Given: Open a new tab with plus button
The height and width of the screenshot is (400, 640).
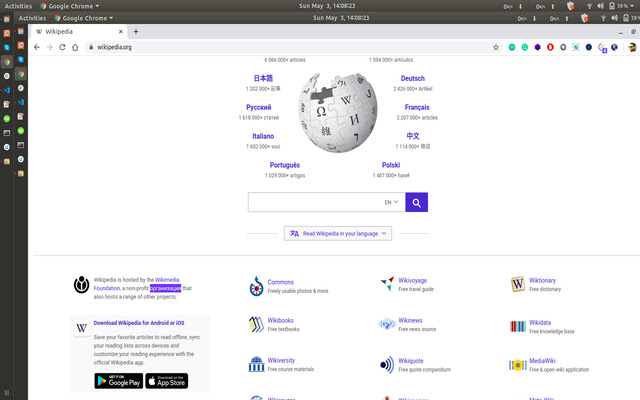Looking at the screenshot, I should 136,31.
